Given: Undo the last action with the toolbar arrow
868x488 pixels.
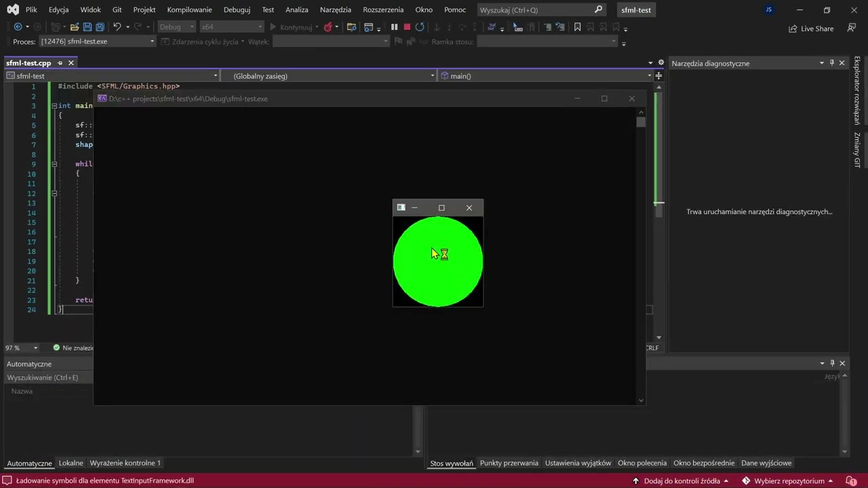Looking at the screenshot, I should pyautogui.click(x=117, y=27).
